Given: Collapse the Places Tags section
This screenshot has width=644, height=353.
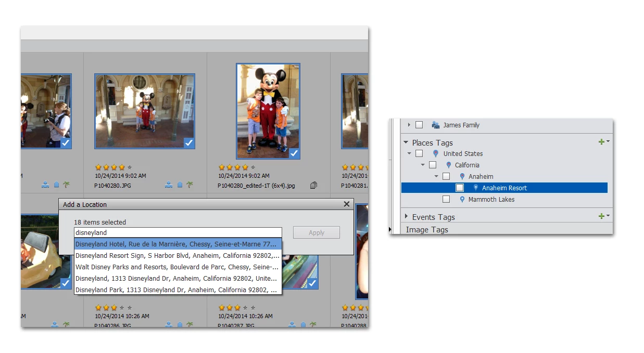Looking at the screenshot, I should tap(406, 142).
